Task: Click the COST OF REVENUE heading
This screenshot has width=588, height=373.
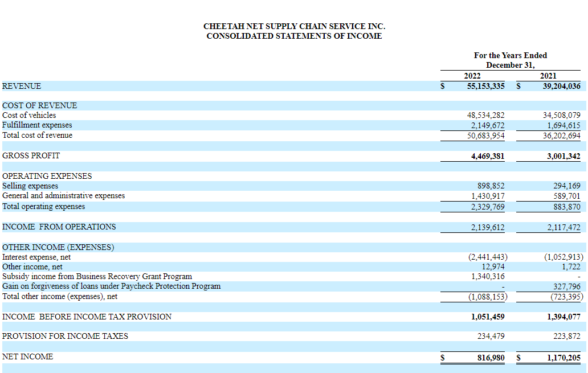Action: [x=39, y=106]
